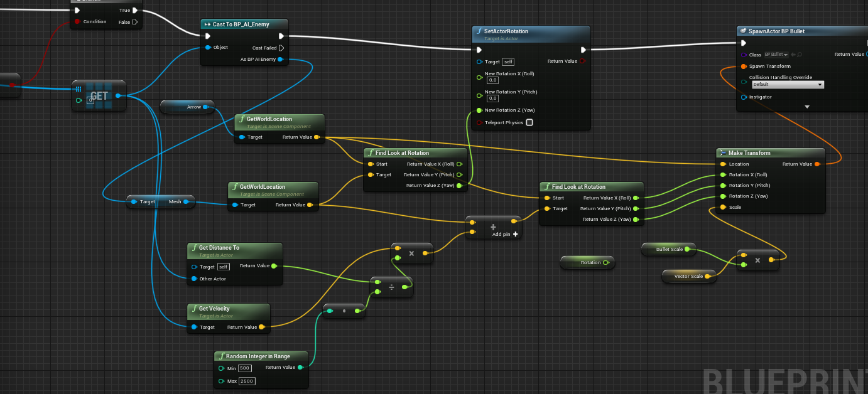Edit New Rotation Y (Pitch) value field
Image resolution: width=868 pixels, height=394 pixels.
click(x=493, y=98)
